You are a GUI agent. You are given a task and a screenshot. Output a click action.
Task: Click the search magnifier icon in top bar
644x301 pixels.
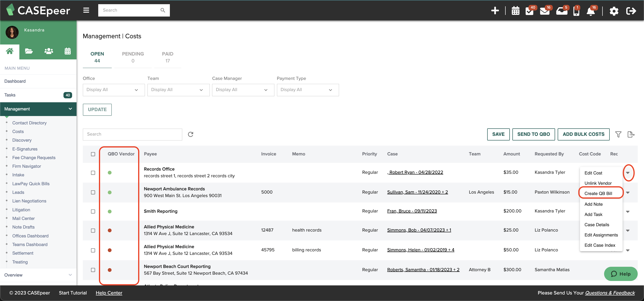point(163,10)
